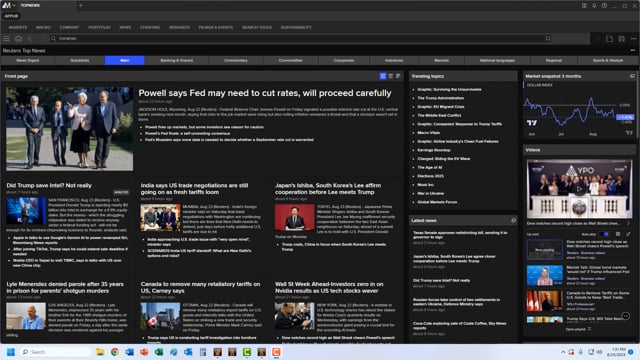Select Front page headlines-only view icon

pyautogui.click(x=398, y=76)
